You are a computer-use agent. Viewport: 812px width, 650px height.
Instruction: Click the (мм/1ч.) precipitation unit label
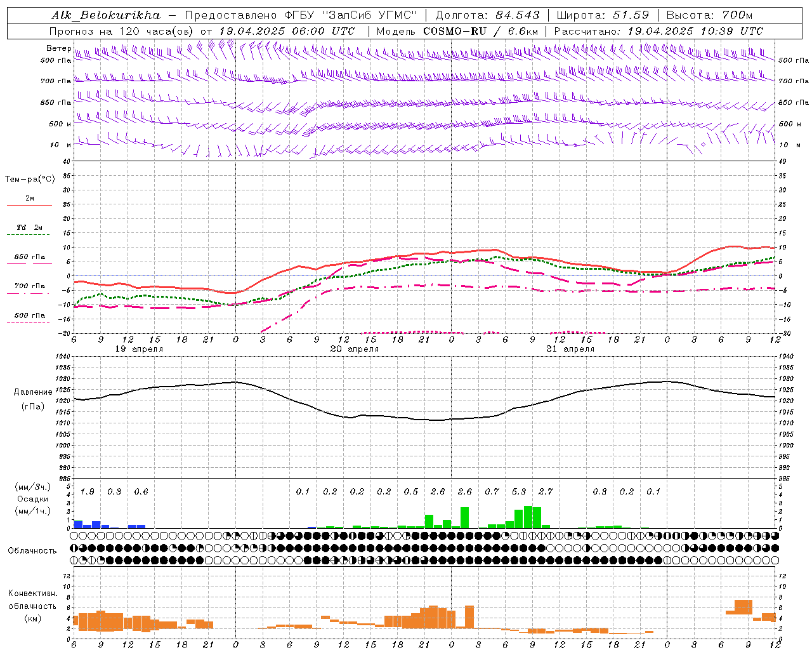(x=33, y=511)
